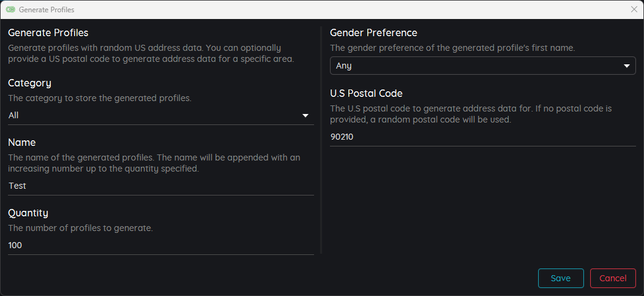Select the postal code field with 90210
The image size is (644, 296).
click(x=482, y=137)
